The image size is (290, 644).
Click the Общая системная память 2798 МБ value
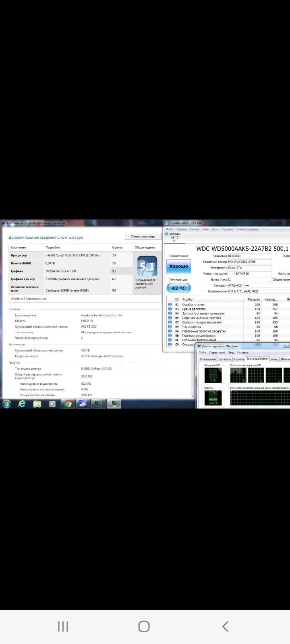pos(87,395)
